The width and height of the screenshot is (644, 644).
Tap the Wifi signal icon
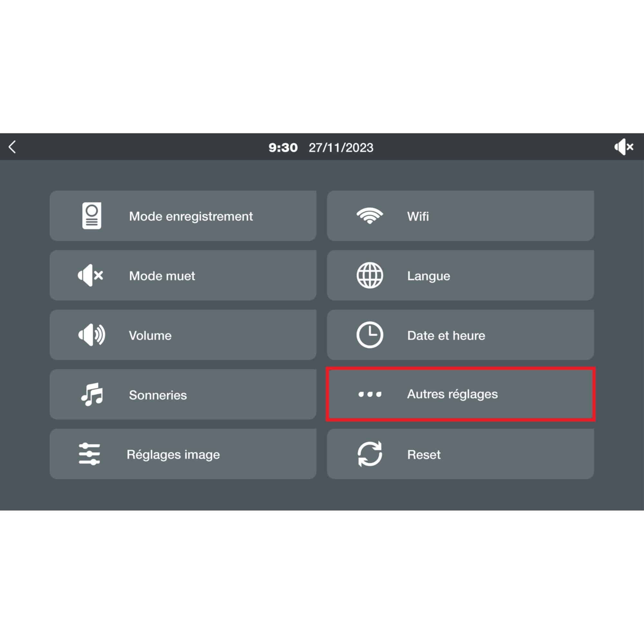(x=370, y=216)
